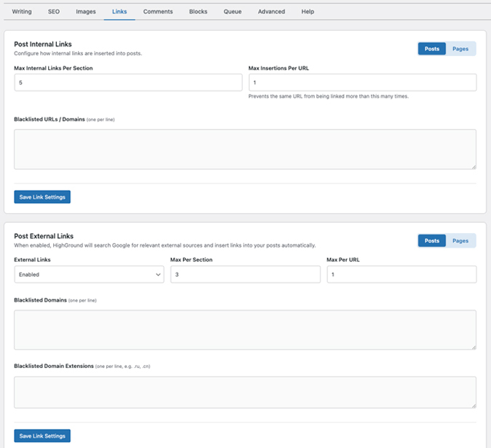Switch to the SEO tab
The height and width of the screenshot is (448, 491).
[x=54, y=12]
